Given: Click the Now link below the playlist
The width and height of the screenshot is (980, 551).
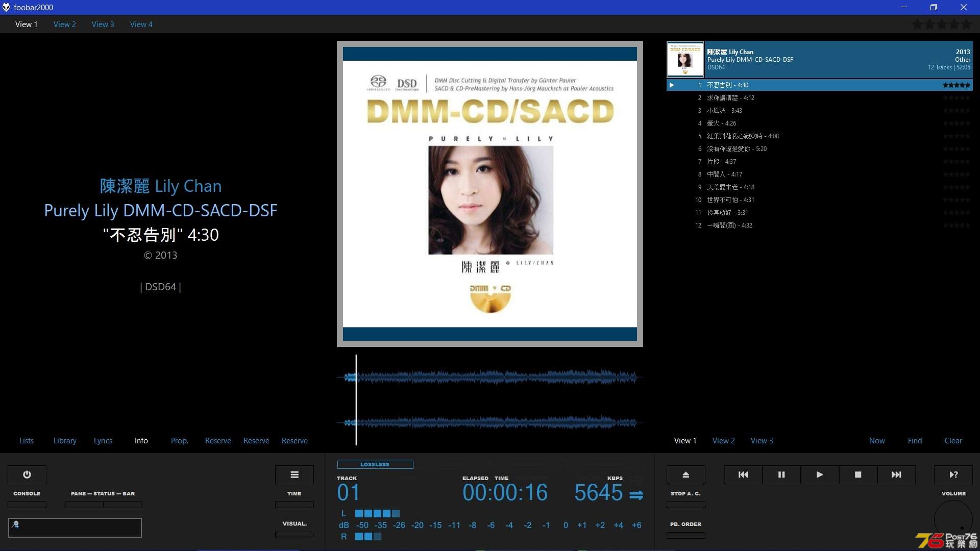Looking at the screenshot, I should click(x=877, y=441).
